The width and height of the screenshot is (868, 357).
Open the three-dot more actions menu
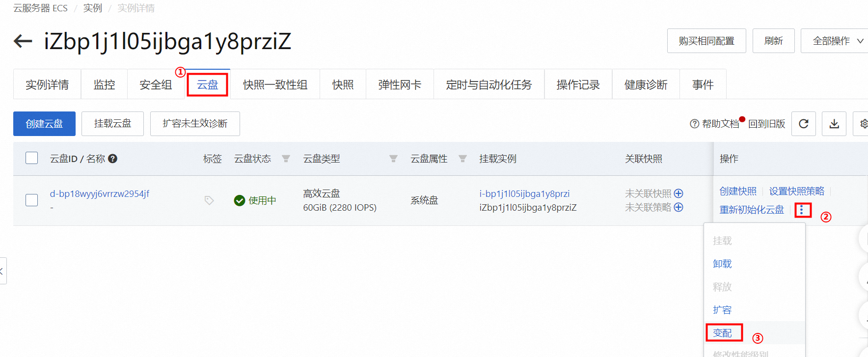tap(802, 210)
